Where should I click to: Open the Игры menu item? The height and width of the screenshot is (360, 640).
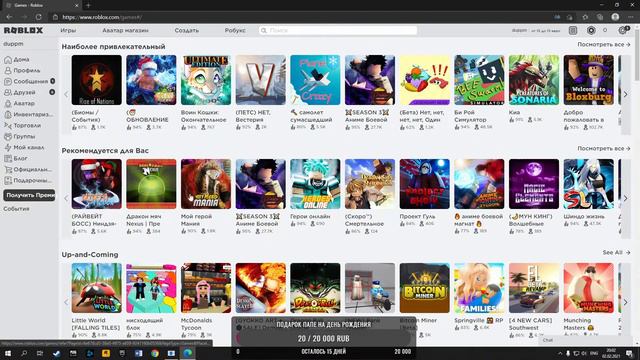coord(68,30)
